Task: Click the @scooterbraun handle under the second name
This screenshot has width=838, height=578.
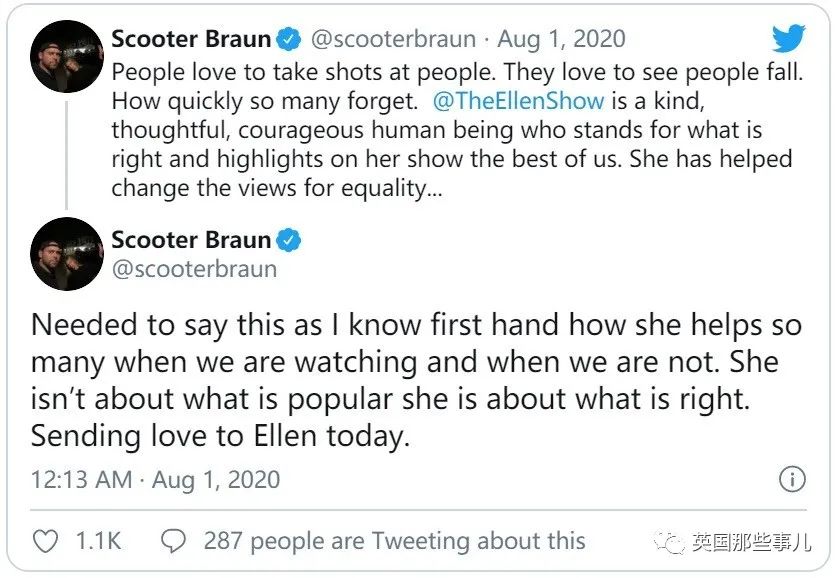Action: [x=194, y=269]
